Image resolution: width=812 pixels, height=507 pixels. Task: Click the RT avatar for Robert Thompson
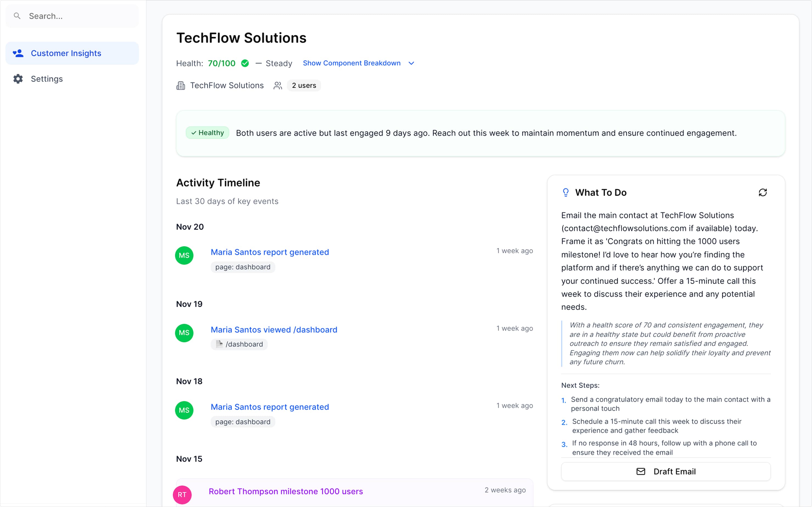182,495
